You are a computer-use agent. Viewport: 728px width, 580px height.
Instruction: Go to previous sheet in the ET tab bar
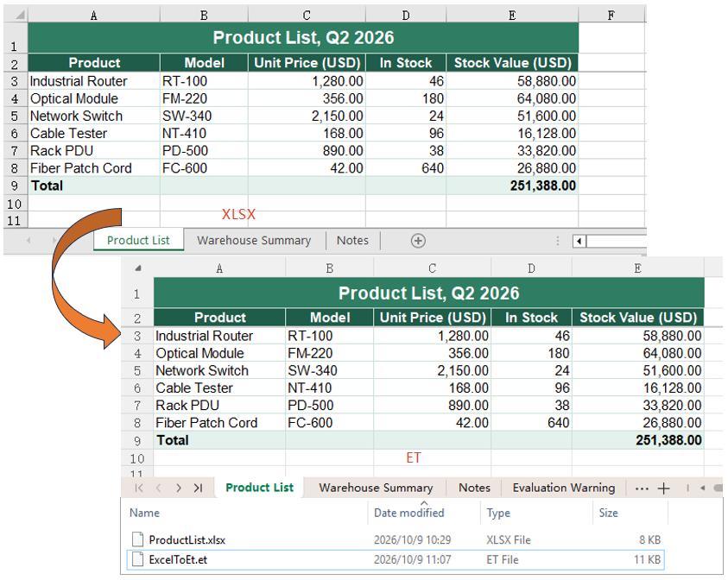pyautogui.click(x=159, y=488)
